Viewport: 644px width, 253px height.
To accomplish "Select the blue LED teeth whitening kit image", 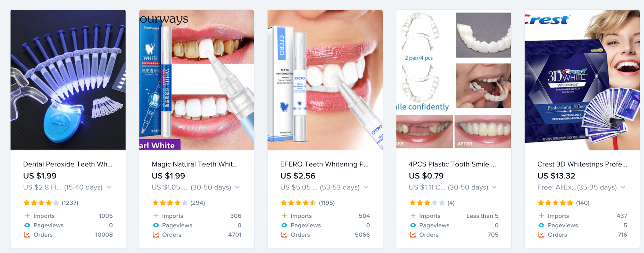I will click(68, 80).
